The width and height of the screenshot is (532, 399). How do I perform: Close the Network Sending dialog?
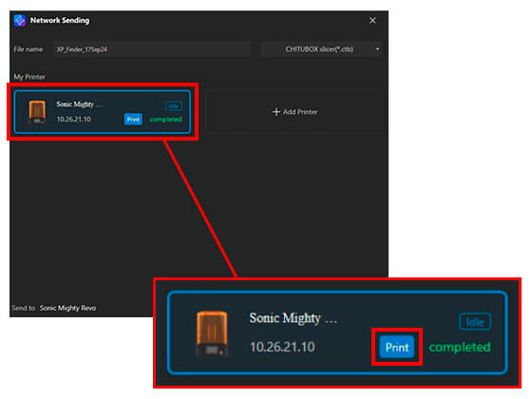[x=372, y=20]
